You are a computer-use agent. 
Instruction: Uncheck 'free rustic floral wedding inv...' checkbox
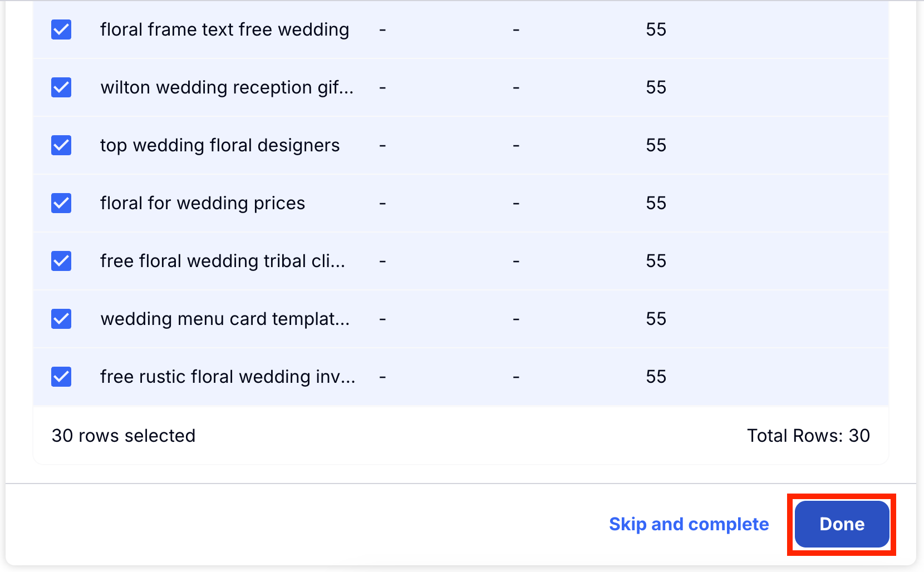[61, 377]
